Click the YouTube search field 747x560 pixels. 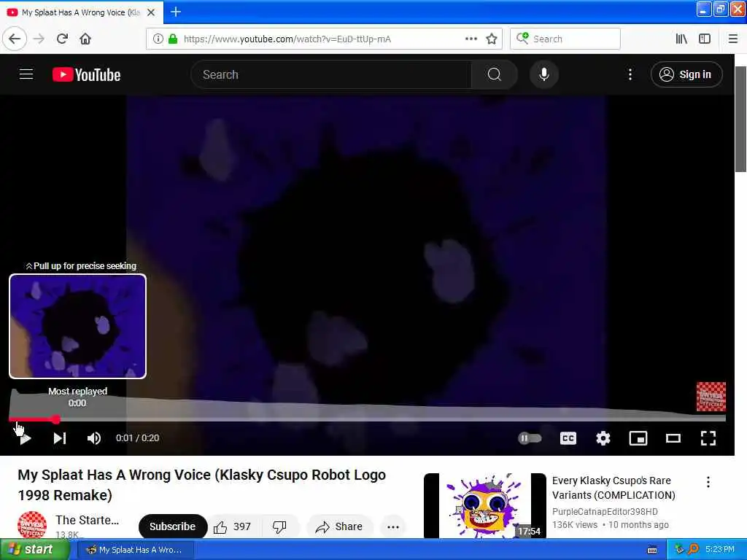pos(331,74)
